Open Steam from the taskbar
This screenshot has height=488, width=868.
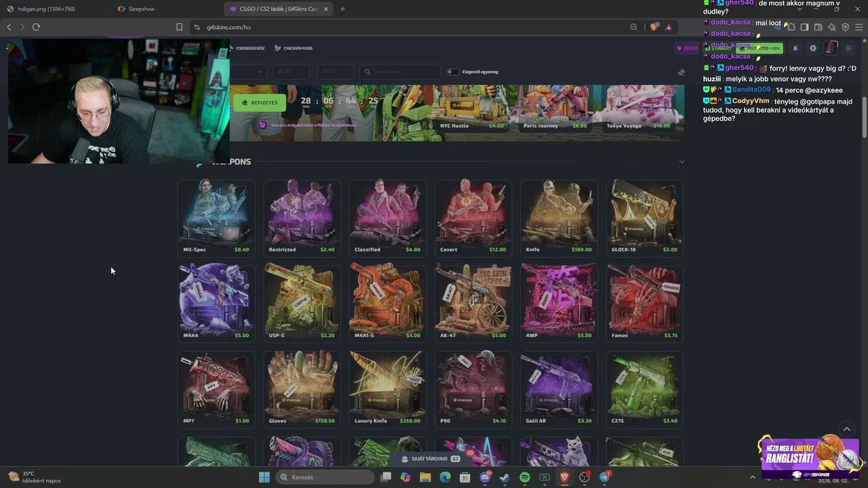tap(505, 477)
